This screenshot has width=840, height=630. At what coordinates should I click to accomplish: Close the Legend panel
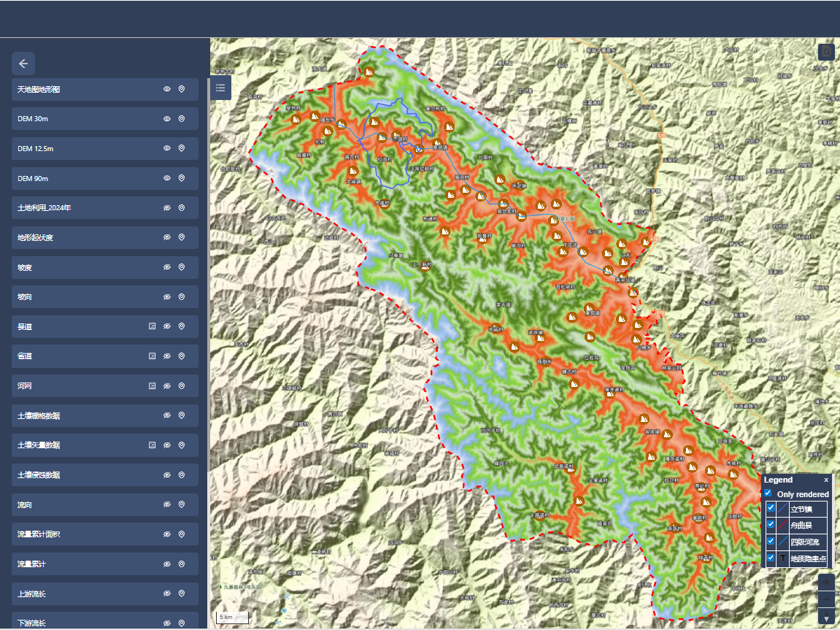pos(826,480)
